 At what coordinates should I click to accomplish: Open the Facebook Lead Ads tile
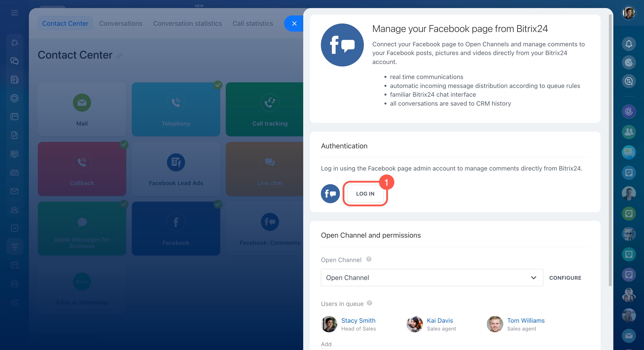tap(176, 169)
